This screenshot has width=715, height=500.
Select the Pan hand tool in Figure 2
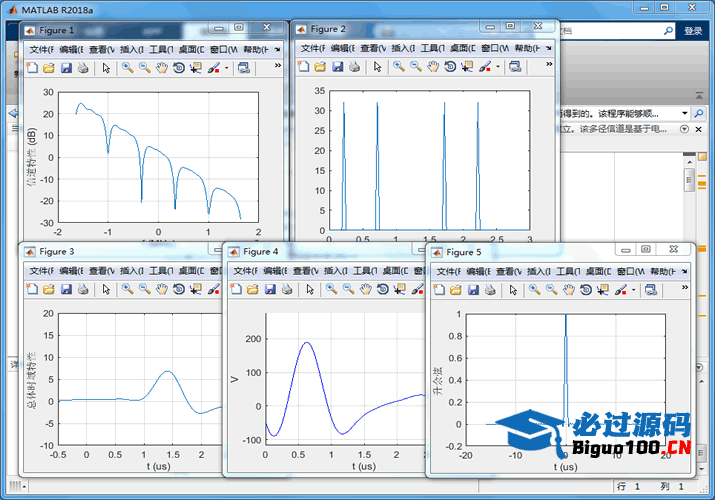tap(433, 67)
